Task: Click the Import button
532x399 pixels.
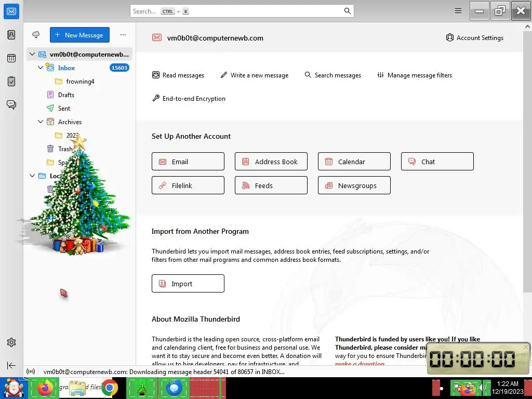Action: [x=188, y=283]
